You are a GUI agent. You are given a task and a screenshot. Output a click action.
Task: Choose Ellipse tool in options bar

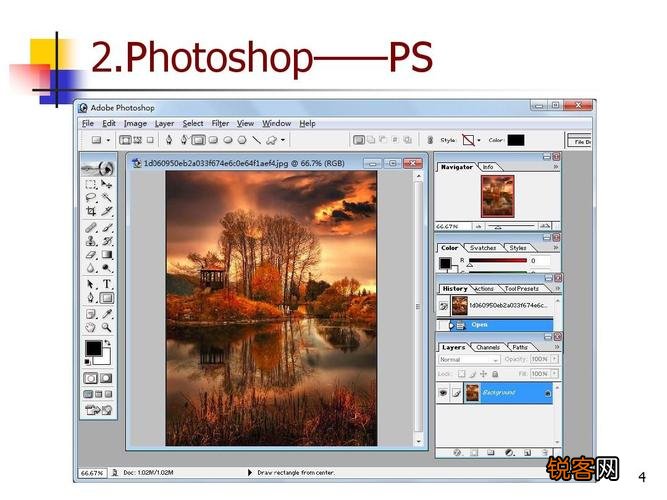(x=228, y=140)
